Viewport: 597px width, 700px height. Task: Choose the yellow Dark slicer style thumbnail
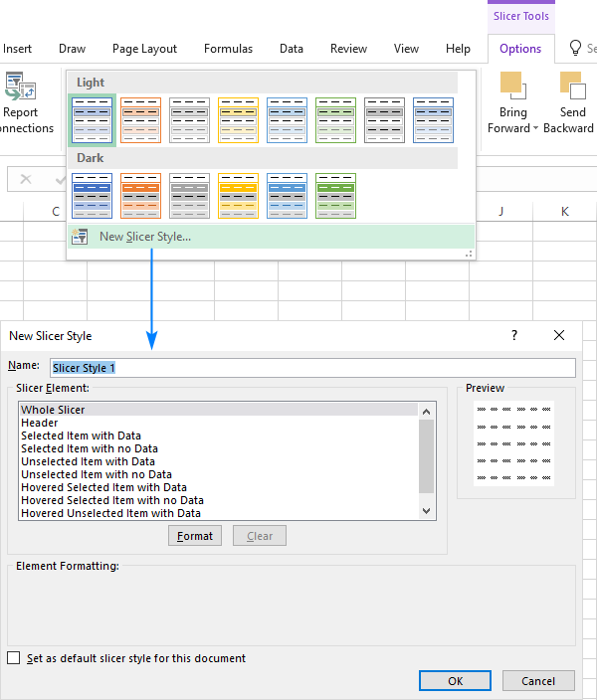(239, 195)
